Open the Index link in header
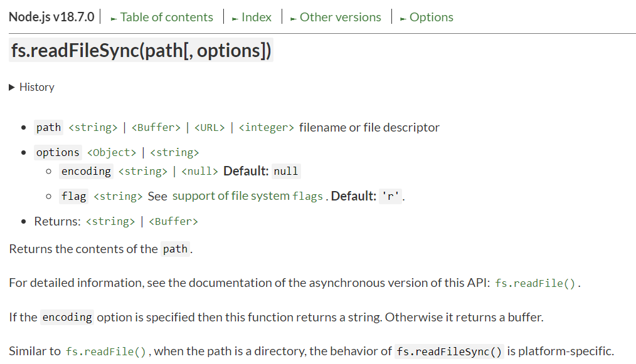636x364 pixels. tap(256, 17)
